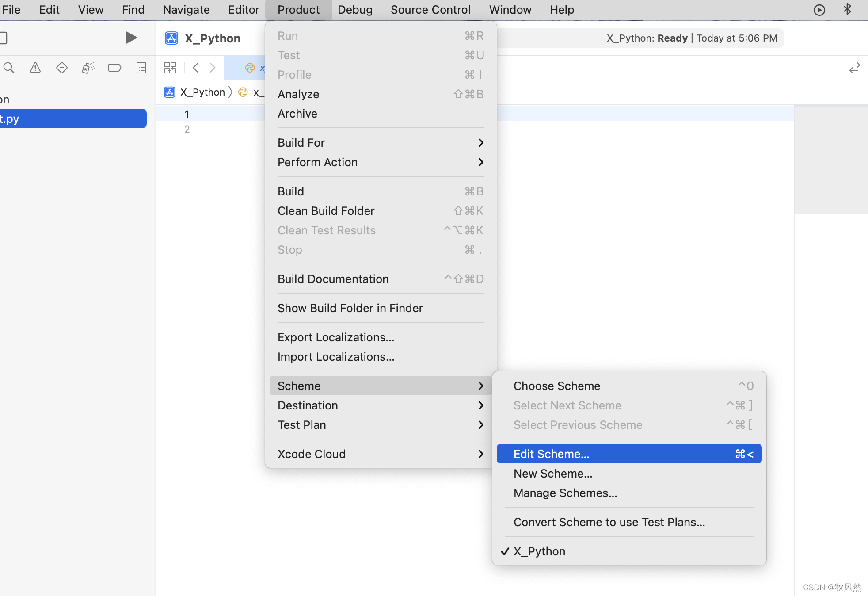Open the Source Control menu
The width and height of the screenshot is (868, 596).
point(430,10)
